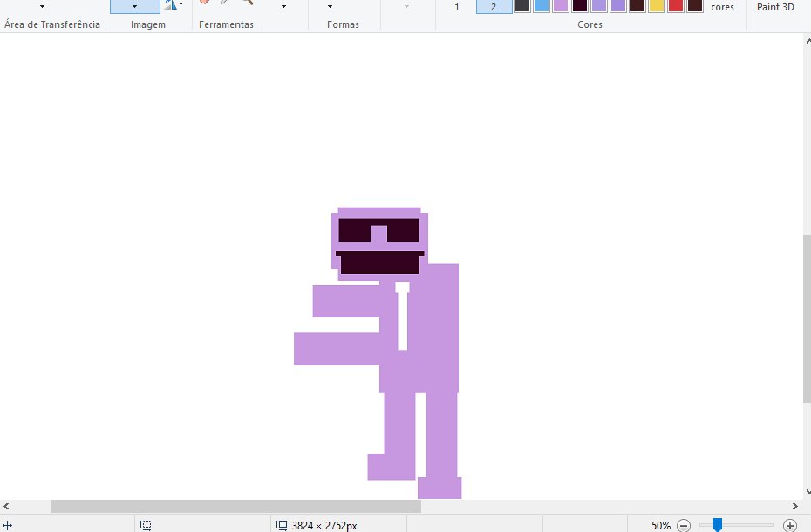Click the vertical scrollbar up arrow
811x532 pixels.
tap(807, 41)
